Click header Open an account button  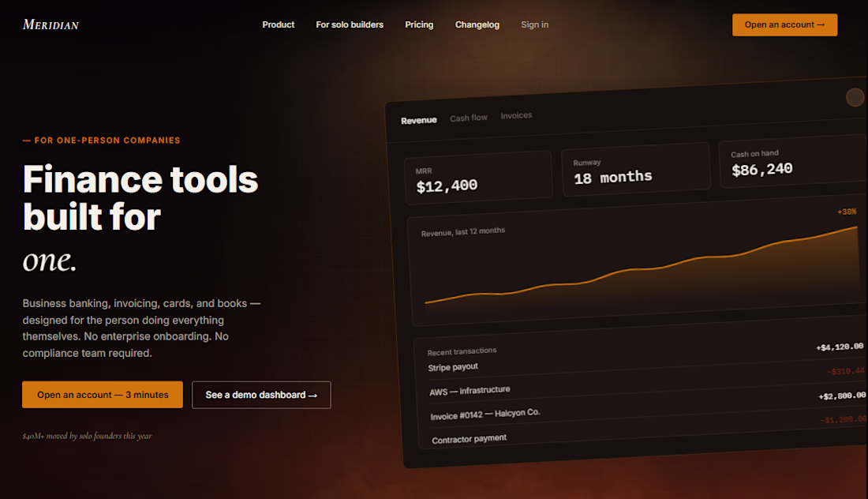coord(784,25)
